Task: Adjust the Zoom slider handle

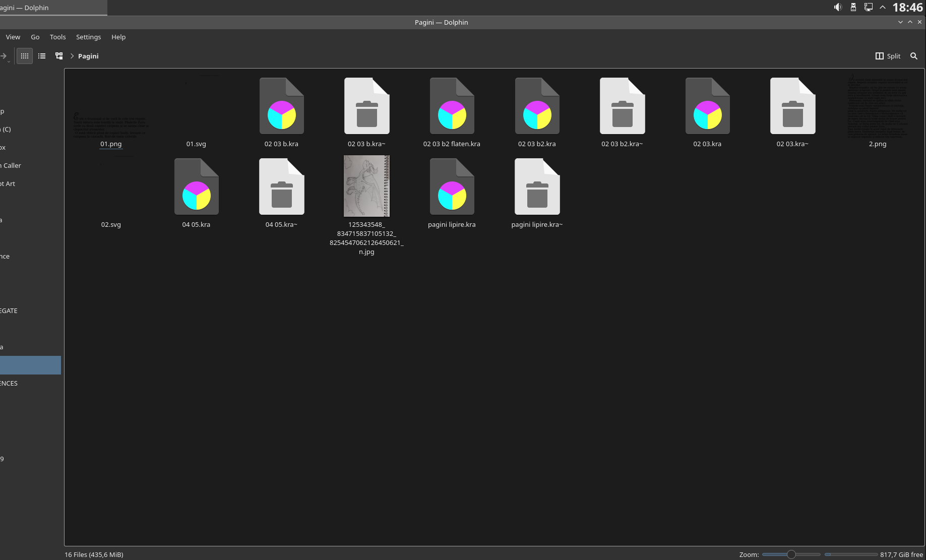Action: (791, 554)
